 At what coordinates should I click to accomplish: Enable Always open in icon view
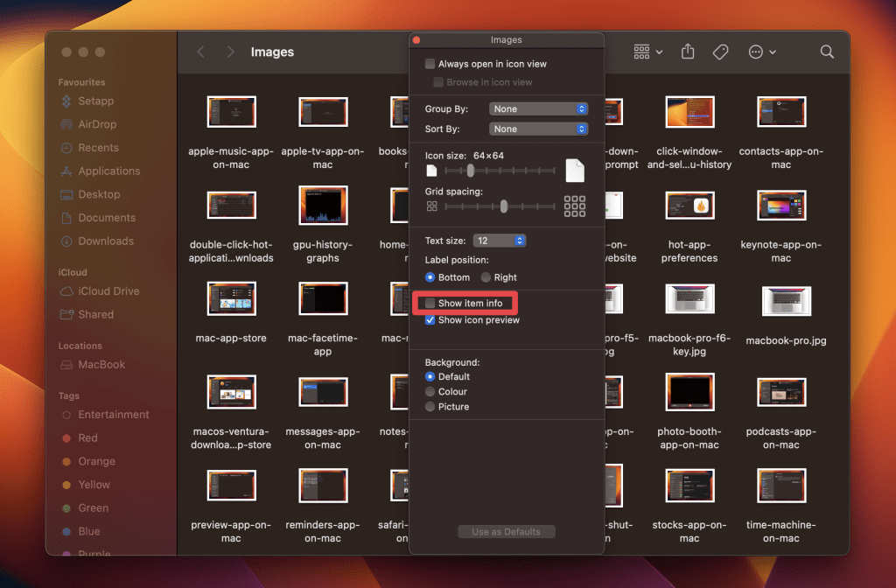click(x=430, y=64)
